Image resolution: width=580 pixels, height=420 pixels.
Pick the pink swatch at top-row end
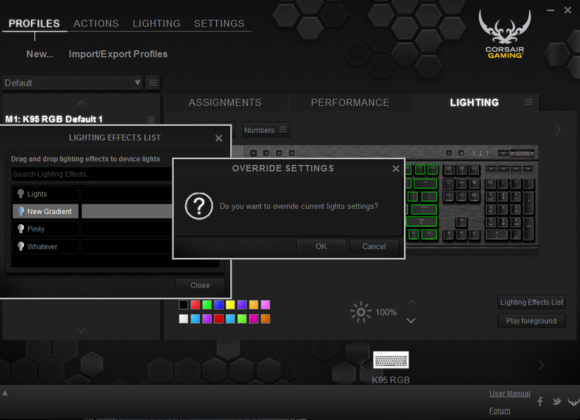pyautogui.click(x=266, y=305)
